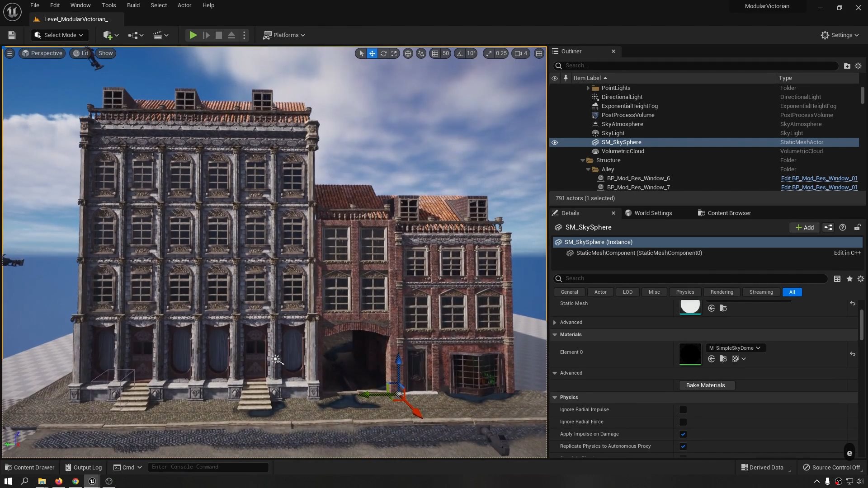Toggle visibility eye for SM_SkySphere
The width and height of the screenshot is (868, 488).
coord(555,142)
